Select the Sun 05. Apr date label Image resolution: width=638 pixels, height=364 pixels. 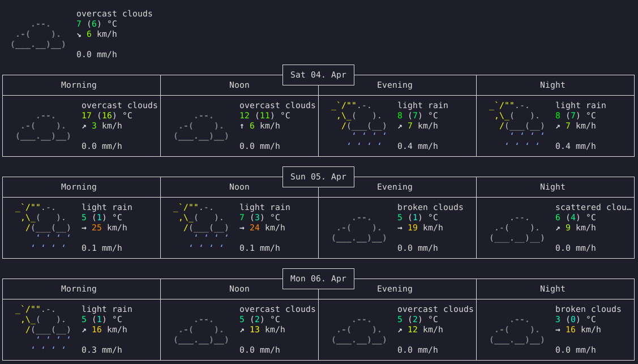[318, 177]
